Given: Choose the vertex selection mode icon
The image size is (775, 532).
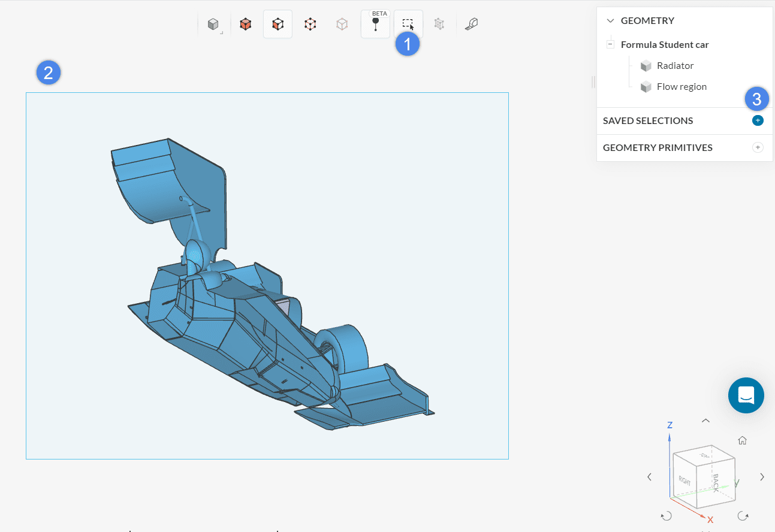Looking at the screenshot, I should point(342,25).
